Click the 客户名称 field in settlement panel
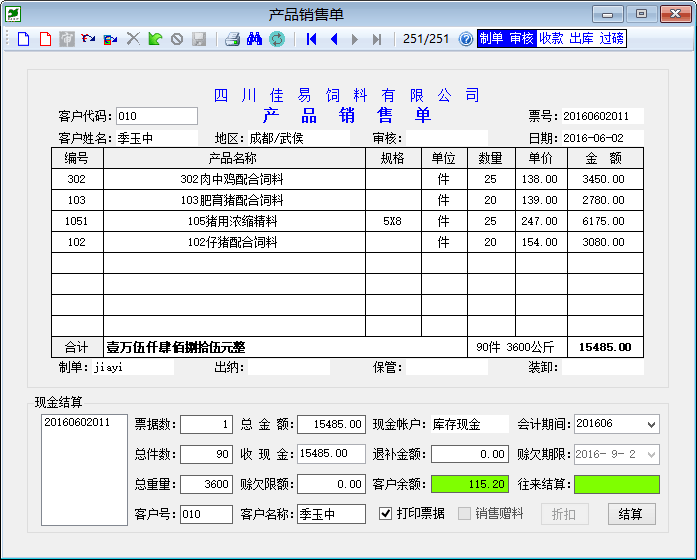Screen dimensions: 697x560 [x=331, y=514]
